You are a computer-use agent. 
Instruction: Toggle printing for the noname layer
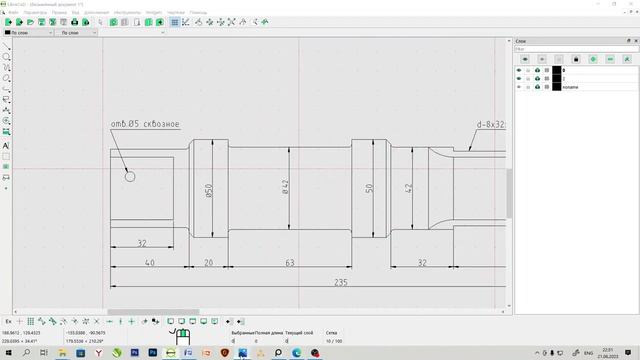tap(538, 87)
